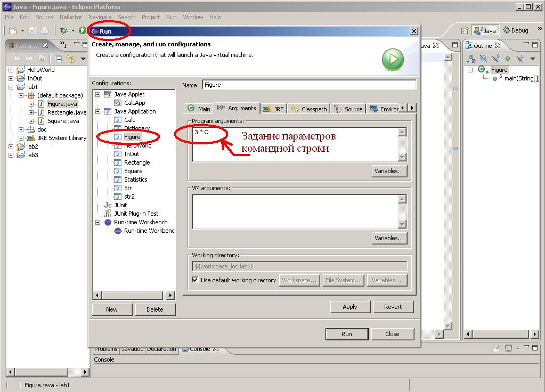Open the New wizard dropdown arrow
The width and height of the screenshot is (545, 392).
point(22,30)
